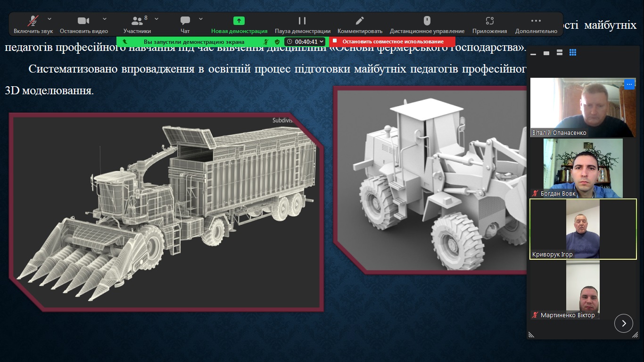Select Богдан Вовк's video thumbnail
The height and width of the screenshot is (362, 644).
(583, 168)
